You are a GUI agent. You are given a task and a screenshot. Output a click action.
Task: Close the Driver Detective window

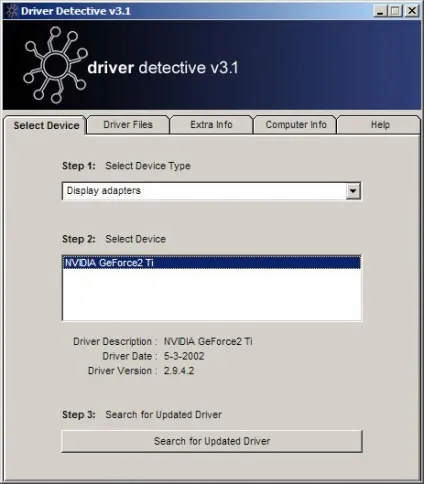412,11
